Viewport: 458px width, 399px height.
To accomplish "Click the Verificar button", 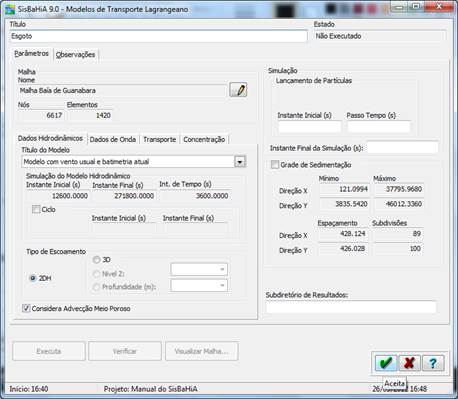I will click(x=125, y=351).
